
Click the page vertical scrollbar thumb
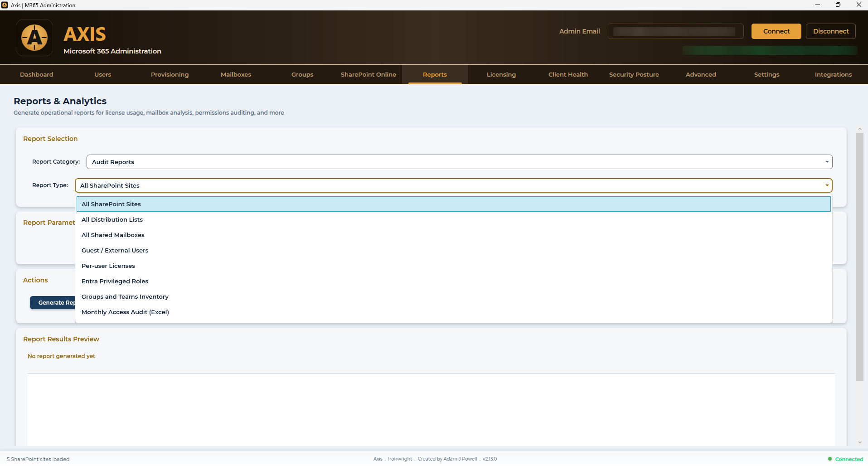pos(859,257)
